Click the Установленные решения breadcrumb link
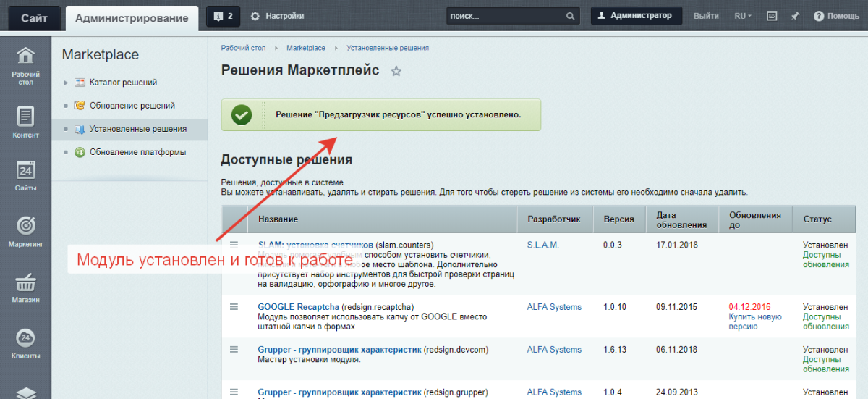Viewport: 868px width, 399px height. pyautogui.click(x=388, y=48)
